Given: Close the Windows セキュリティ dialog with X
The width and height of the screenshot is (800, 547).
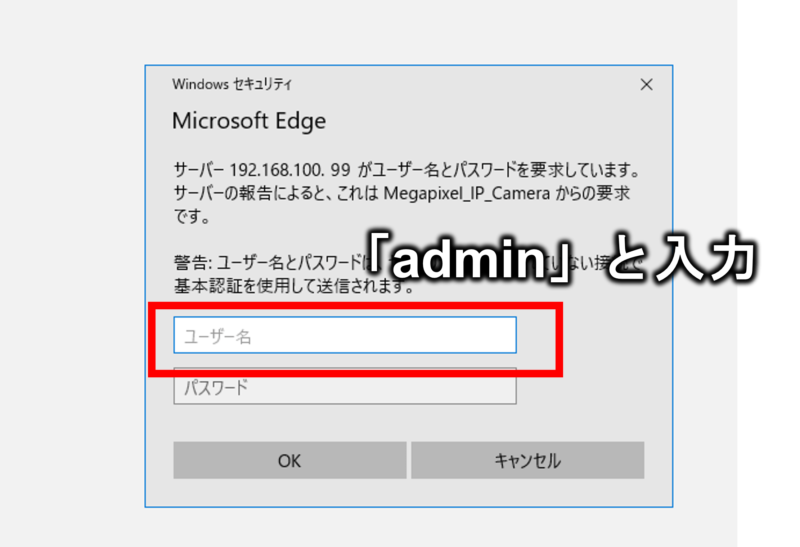Looking at the screenshot, I should (x=646, y=85).
